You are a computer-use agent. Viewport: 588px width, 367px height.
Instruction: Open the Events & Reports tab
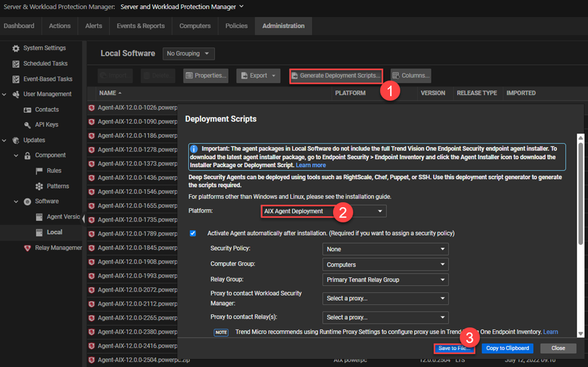pyautogui.click(x=141, y=26)
